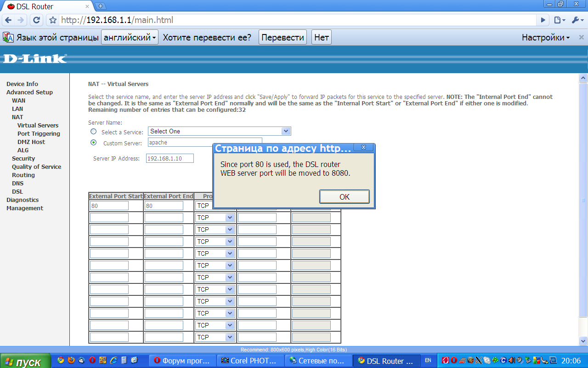Open the DNS sidebar item

pos(17,184)
